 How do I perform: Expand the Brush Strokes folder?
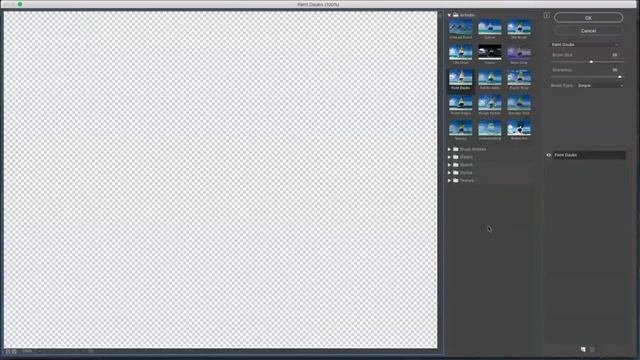coord(449,149)
